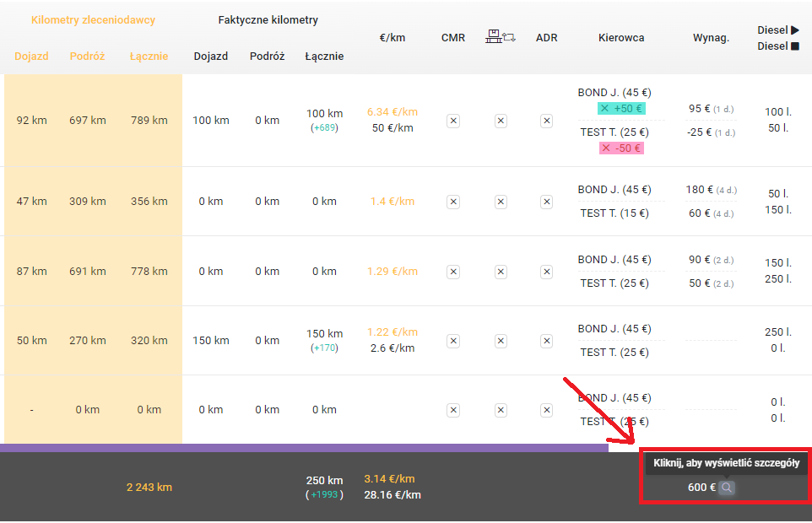Viewport: 812px width, 523px height.
Task: Click the 3.14 €/km total rate
Action: click(389, 479)
